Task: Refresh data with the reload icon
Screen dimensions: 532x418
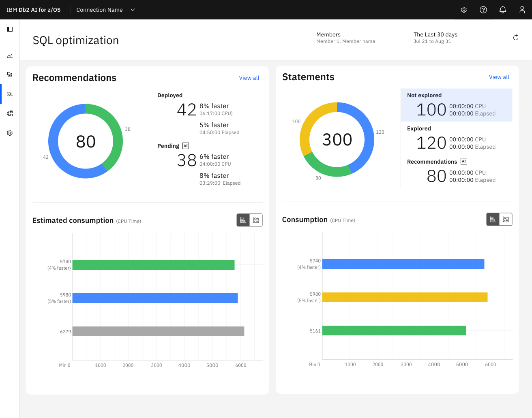Action: 516,38
